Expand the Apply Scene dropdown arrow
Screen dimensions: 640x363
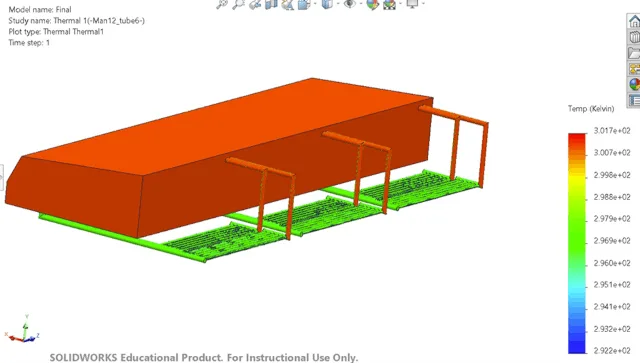point(400,3)
